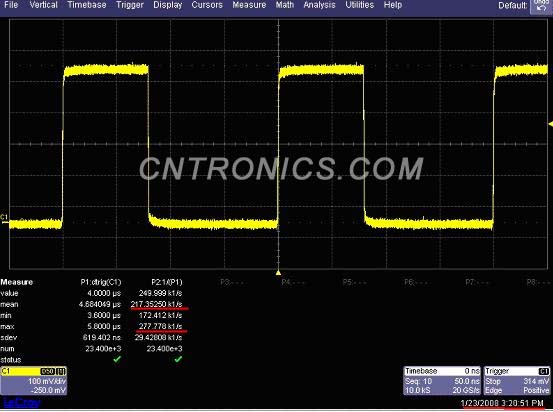Viewport: 553px width, 412px height.
Task: Select the P2:1/(P1) measurement column
Action: [x=167, y=282]
